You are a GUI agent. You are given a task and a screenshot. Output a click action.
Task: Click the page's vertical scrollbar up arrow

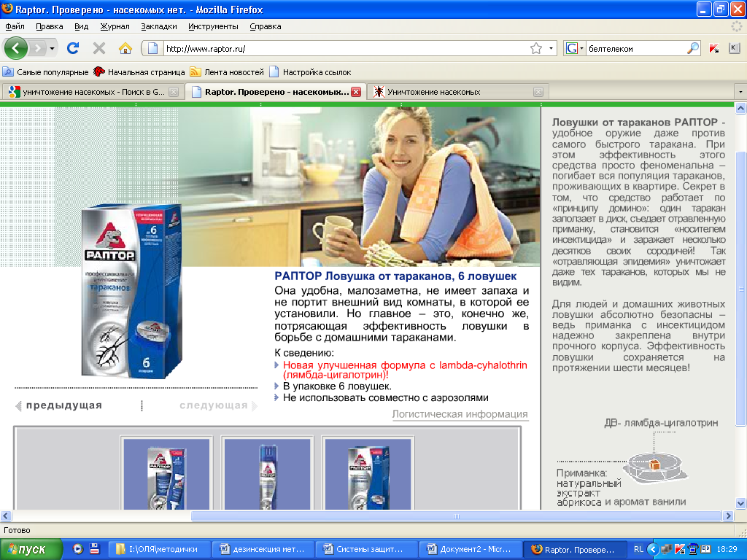[x=741, y=108]
